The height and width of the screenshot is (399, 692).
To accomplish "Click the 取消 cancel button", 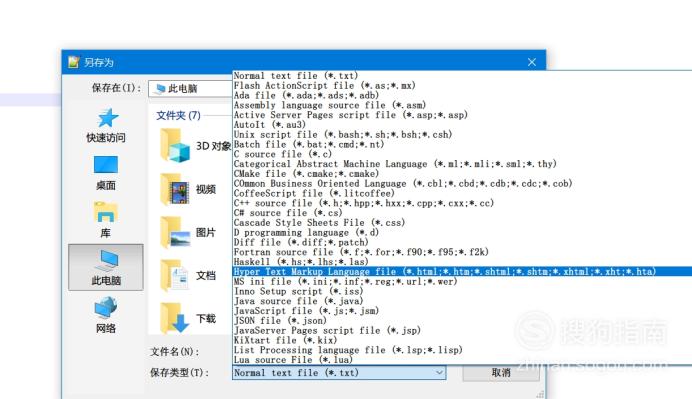I will coord(501,373).
